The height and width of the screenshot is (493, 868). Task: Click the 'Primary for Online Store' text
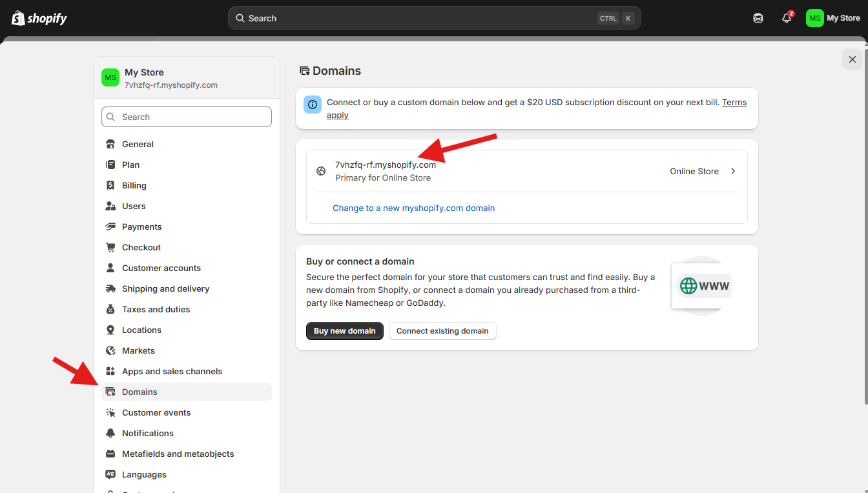pyautogui.click(x=383, y=177)
